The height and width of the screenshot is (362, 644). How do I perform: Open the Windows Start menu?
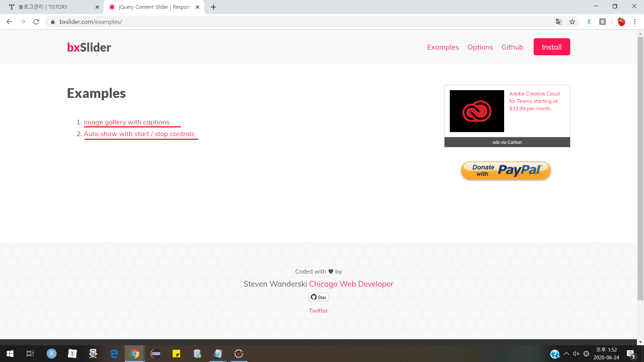click(x=10, y=354)
